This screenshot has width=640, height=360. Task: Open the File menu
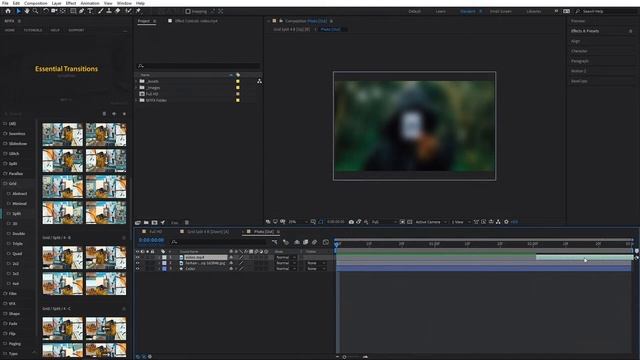point(5,3)
